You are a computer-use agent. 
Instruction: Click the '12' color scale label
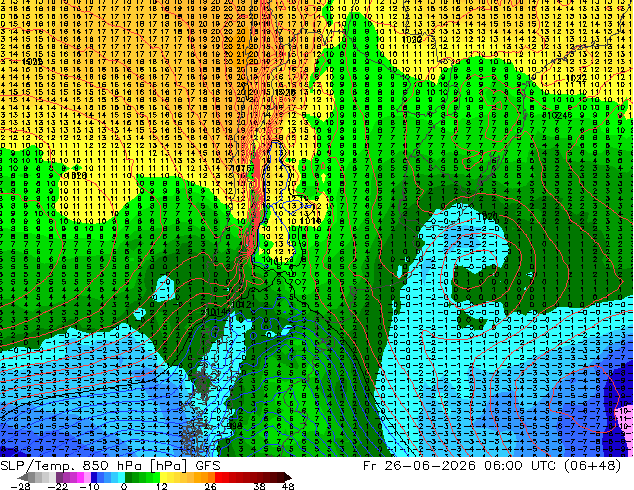[162, 486]
